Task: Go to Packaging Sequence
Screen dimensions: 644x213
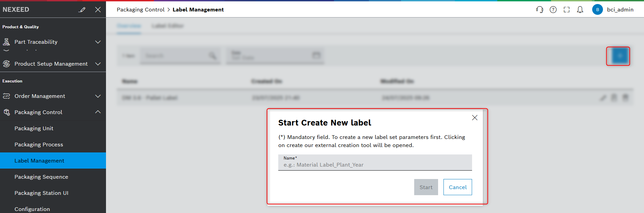Action: (x=41, y=177)
